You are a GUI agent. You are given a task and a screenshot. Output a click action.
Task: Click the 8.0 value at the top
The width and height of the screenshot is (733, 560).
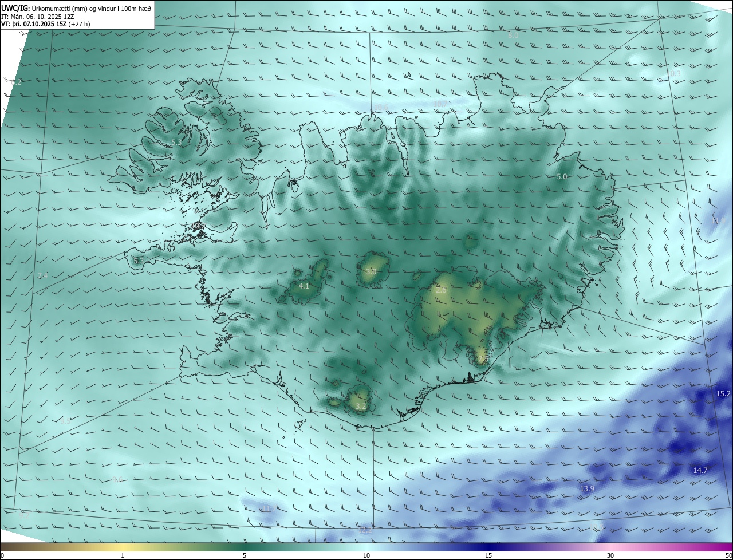[x=513, y=36]
